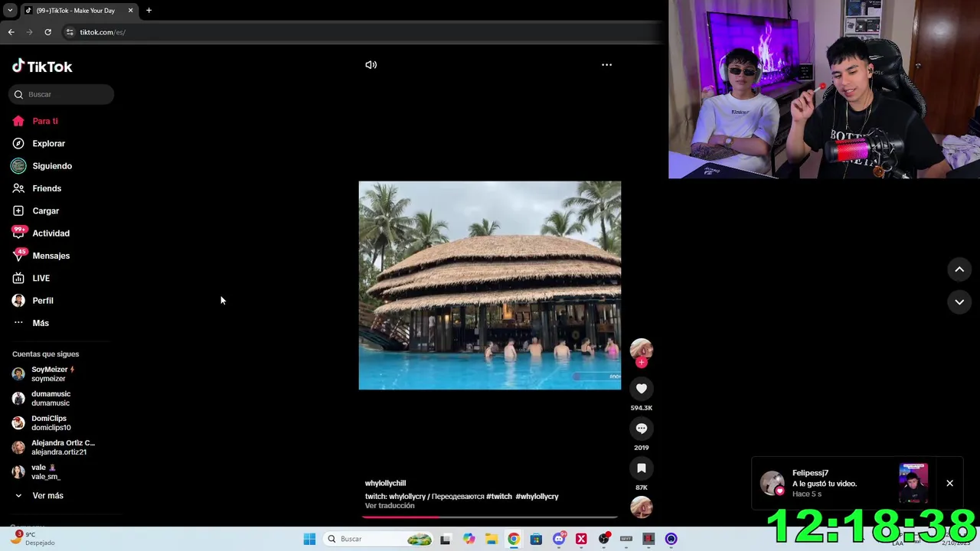The width and height of the screenshot is (980, 551).
Task: Click the browser back arrow
Action: click(x=11, y=32)
